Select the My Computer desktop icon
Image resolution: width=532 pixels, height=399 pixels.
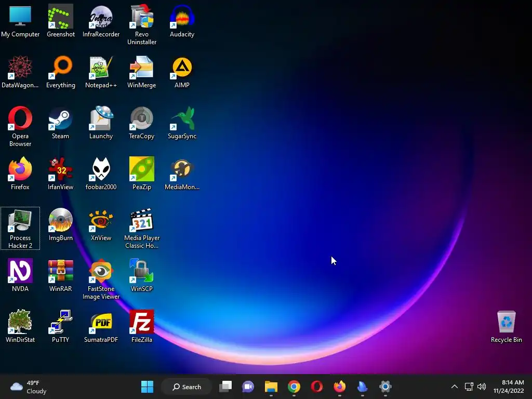click(x=20, y=22)
